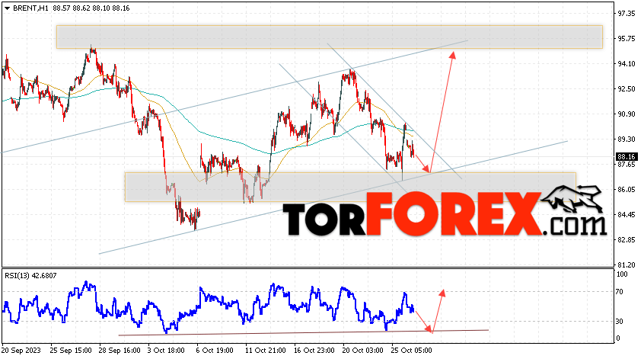The width and height of the screenshot is (644, 359).
Task: Click the RSI 70 level label
Action: [620, 292]
